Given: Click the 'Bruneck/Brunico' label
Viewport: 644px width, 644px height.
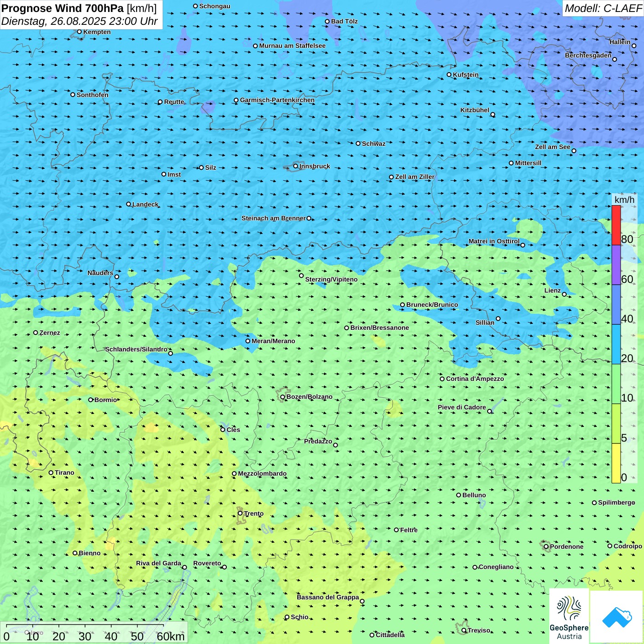Looking at the screenshot, I should click(x=432, y=305).
